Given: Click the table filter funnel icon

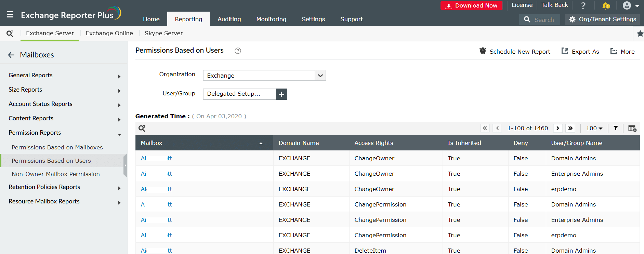Looking at the screenshot, I should click(x=616, y=128).
